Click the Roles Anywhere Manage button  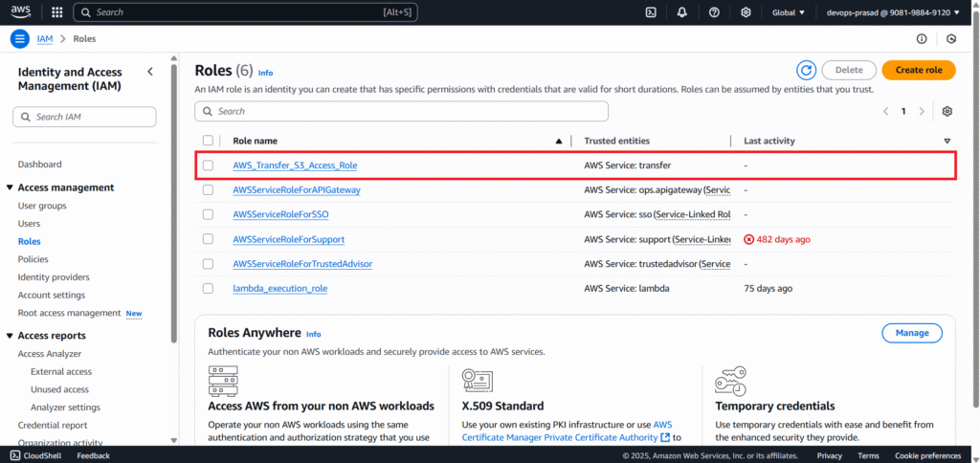tap(912, 333)
